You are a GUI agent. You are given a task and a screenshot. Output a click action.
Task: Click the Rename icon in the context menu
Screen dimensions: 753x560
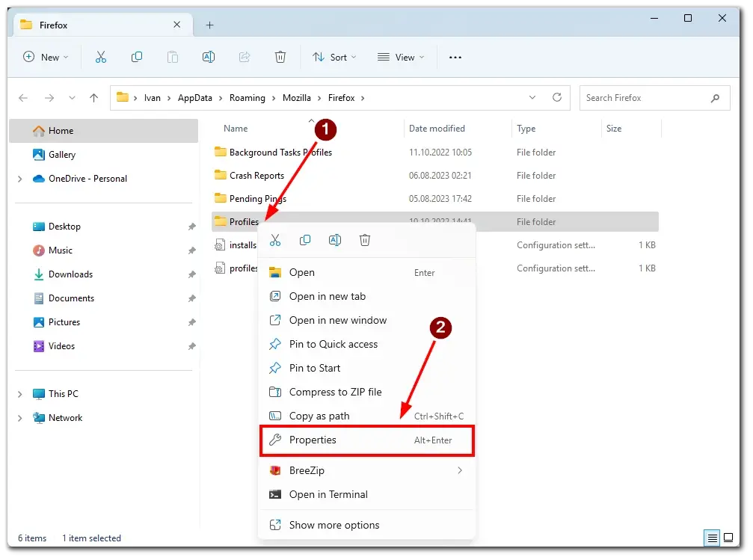click(335, 240)
